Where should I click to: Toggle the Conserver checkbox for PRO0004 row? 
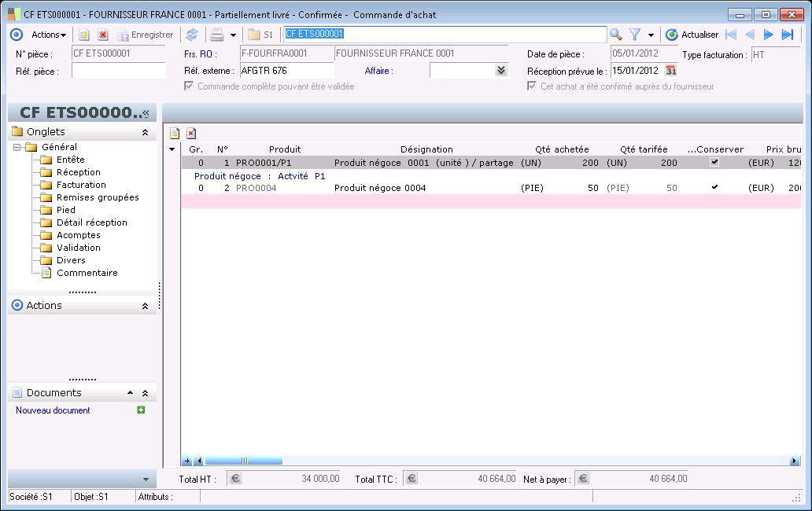coord(714,188)
